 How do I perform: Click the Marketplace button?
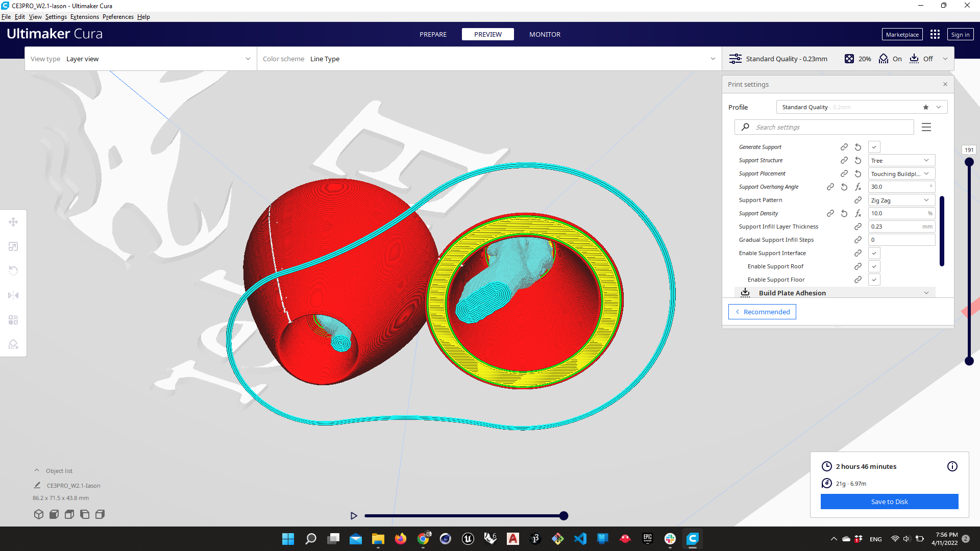point(902,34)
